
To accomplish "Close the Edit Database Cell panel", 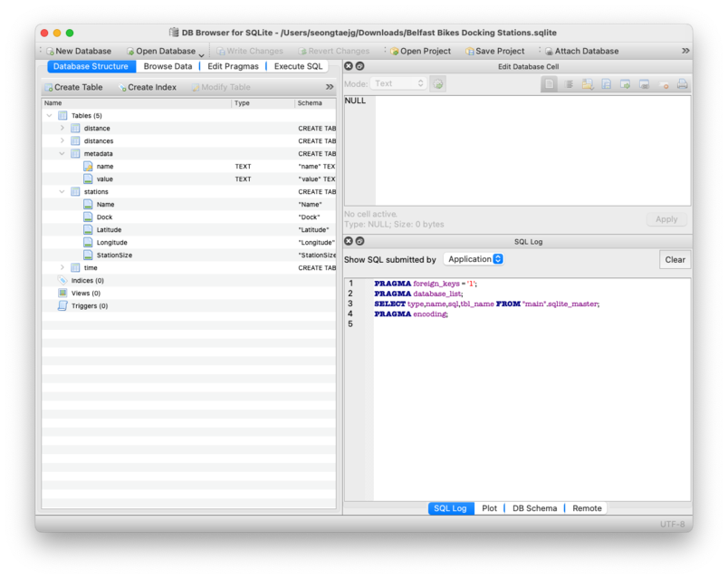I will (349, 66).
